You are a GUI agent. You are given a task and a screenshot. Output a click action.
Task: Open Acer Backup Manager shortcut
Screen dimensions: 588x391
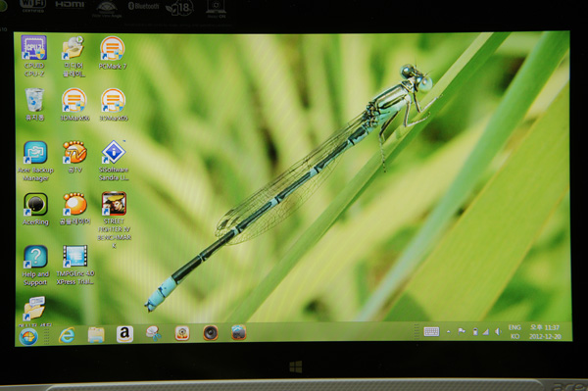point(35,161)
